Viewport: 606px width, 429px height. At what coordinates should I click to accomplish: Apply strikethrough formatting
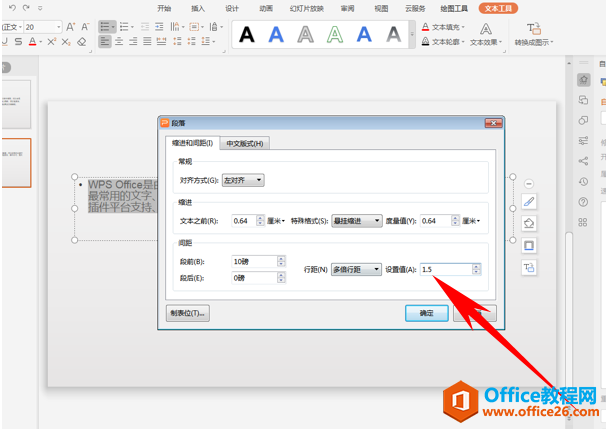(x=18, y=42)
